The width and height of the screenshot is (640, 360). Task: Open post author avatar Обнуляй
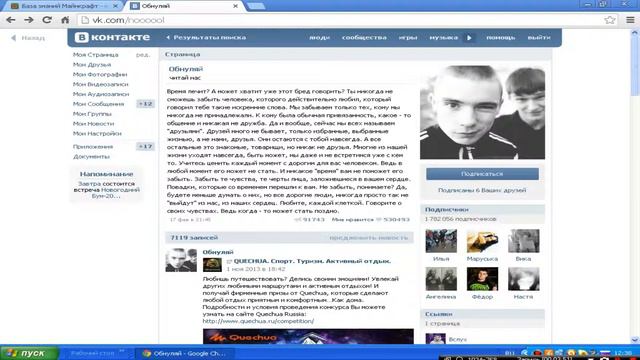[x=181, y=260]
